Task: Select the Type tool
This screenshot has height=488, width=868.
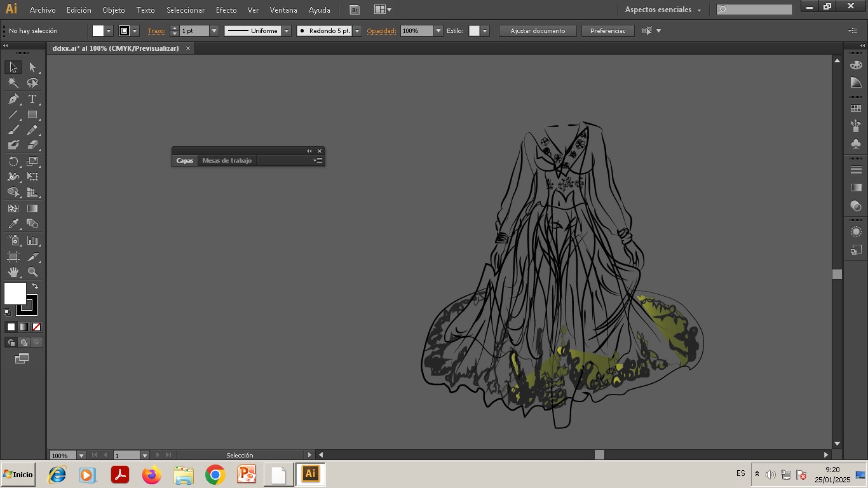Action: pos(32,99)
